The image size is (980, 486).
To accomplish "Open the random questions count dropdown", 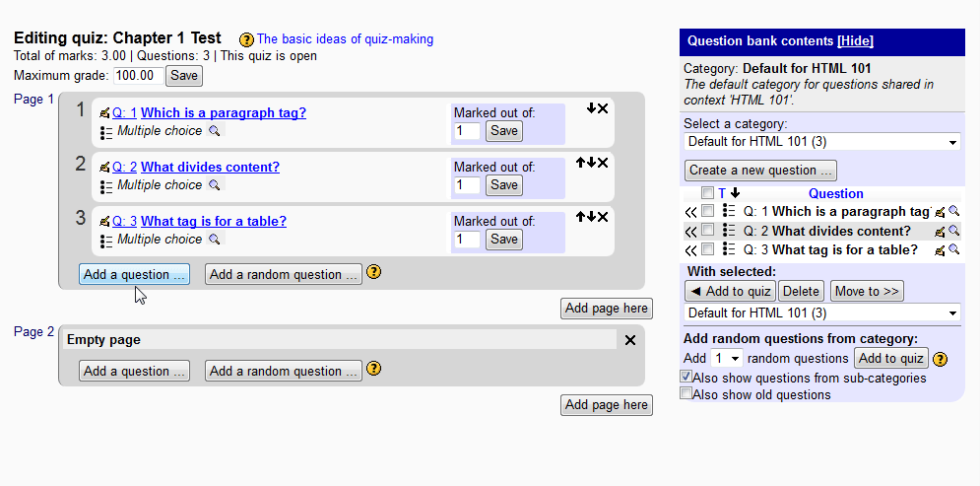I will point(727,359).
